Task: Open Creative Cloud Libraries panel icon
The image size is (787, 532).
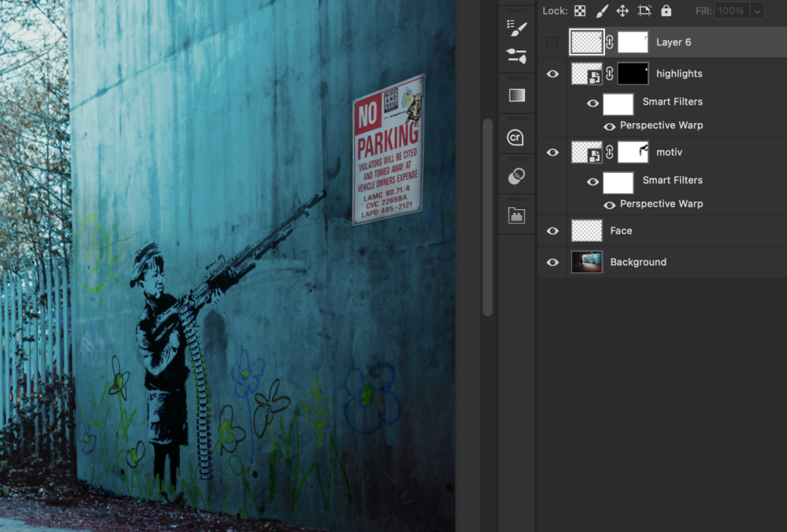Action: click(516, 137)
